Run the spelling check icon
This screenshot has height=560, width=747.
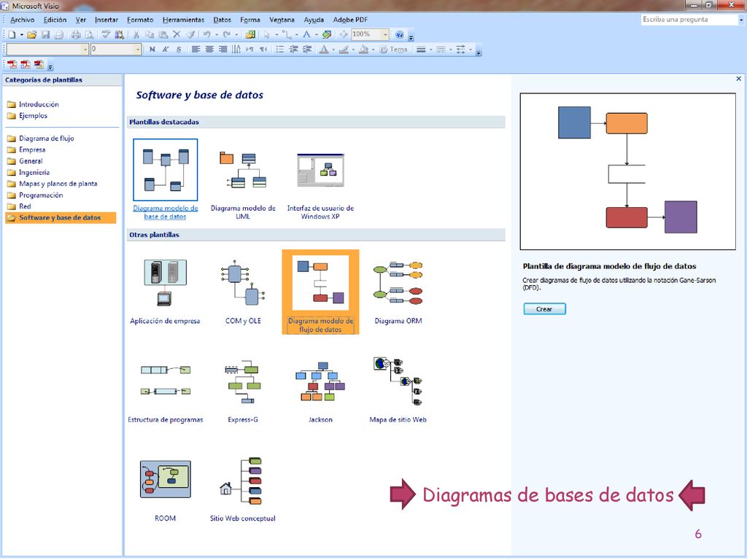click(x=106, y=34)
